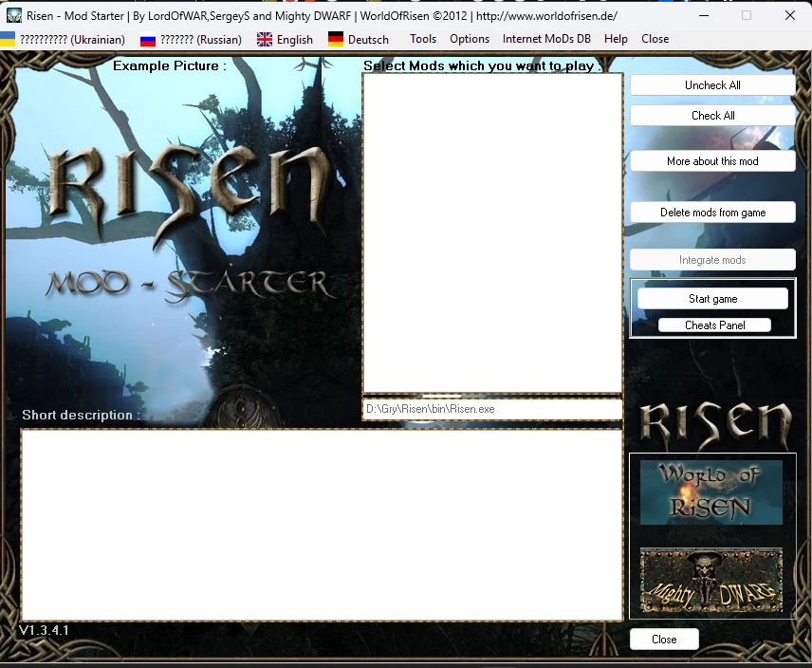
Task: Pick the Deutsch German flag language
Action: pyautogui.click(x=359, y=39)
